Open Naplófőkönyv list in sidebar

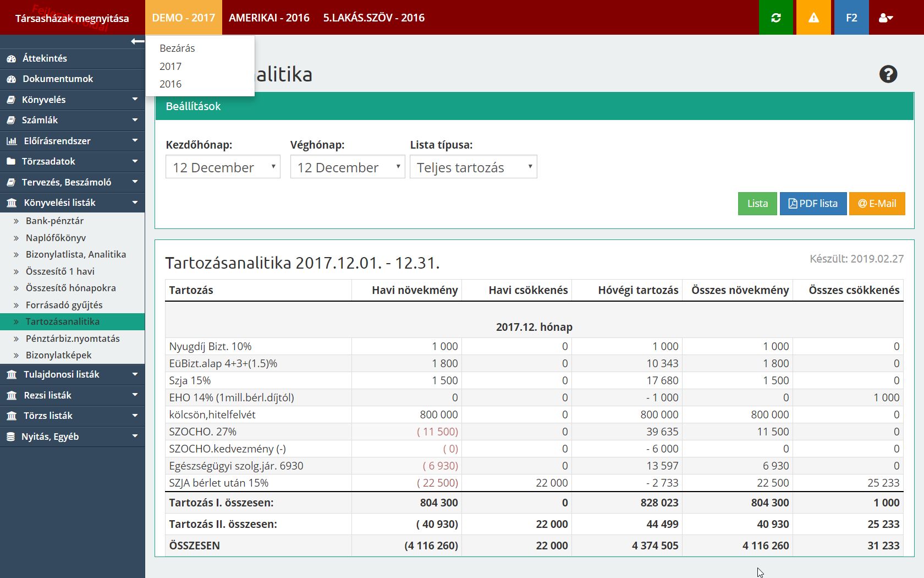point(56,238)
